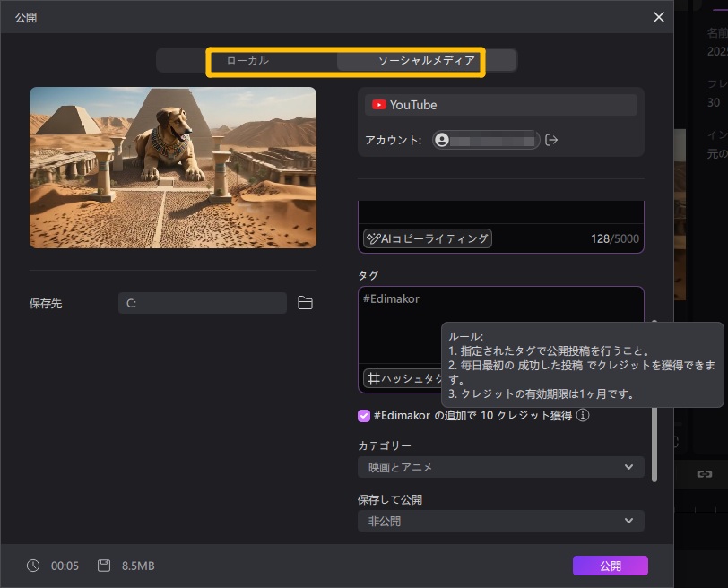Open the folder browser for 保存先
The height and width of the screenshot is (588, 728).
point(305,303)
